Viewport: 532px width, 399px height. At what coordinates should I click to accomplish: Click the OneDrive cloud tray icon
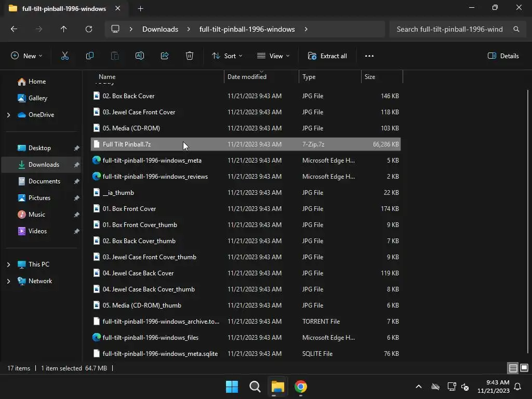[x=435, y=387]
